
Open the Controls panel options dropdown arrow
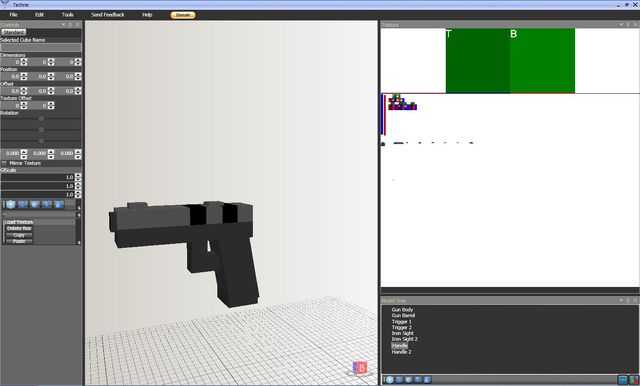tap(63, 25)
